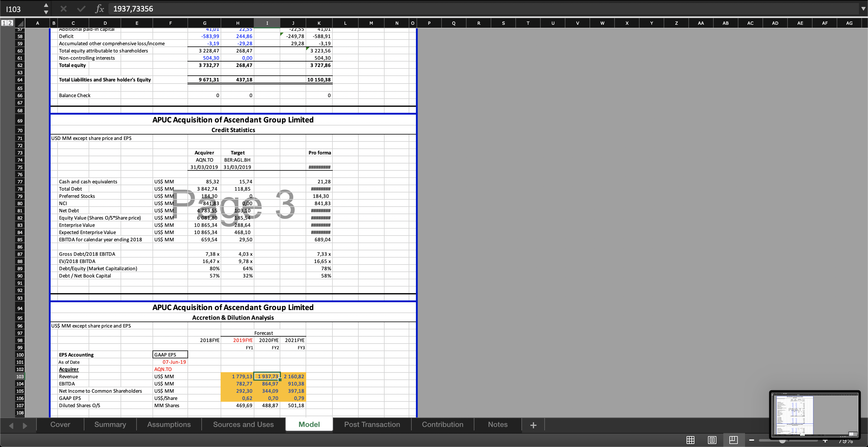The height and width of the screenshot is (447, 868).
Task: Open the Contribution sheet tab
Action: pyautogui.click(x=442, y=424)
